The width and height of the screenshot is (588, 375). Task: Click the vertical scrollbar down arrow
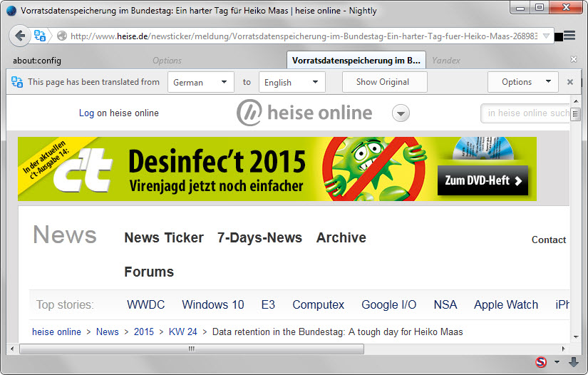point(576,337)
